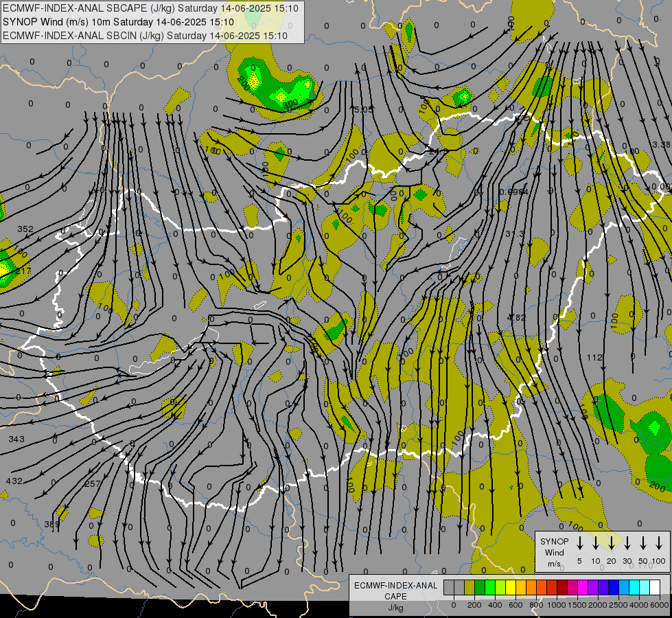The width and height of the screenshot is (672, 618).
Task: Click the 'J/kg' unit in the CAPE legend
Action: [395, 608]
